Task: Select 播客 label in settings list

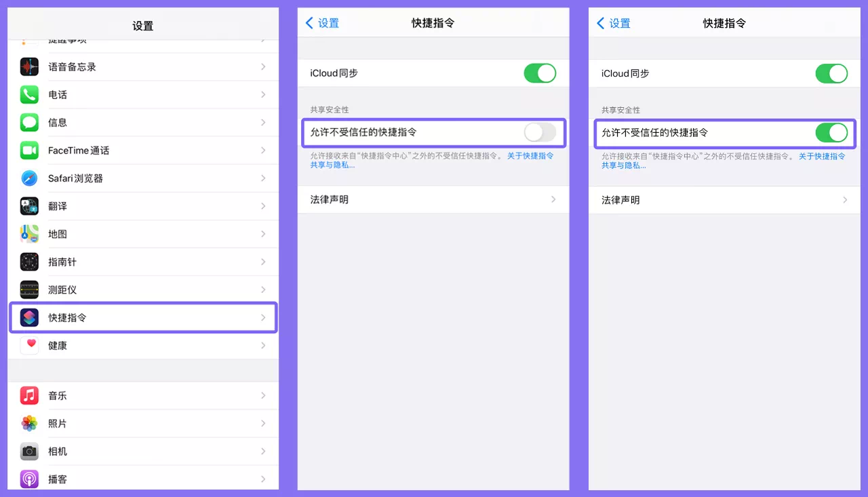Action: (x=58, y=479)
